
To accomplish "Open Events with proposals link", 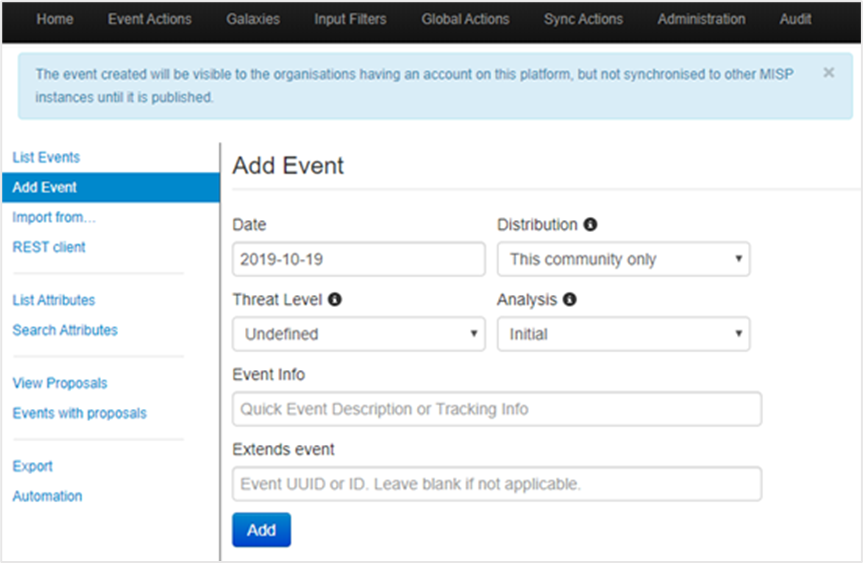I will coord(80,413).
